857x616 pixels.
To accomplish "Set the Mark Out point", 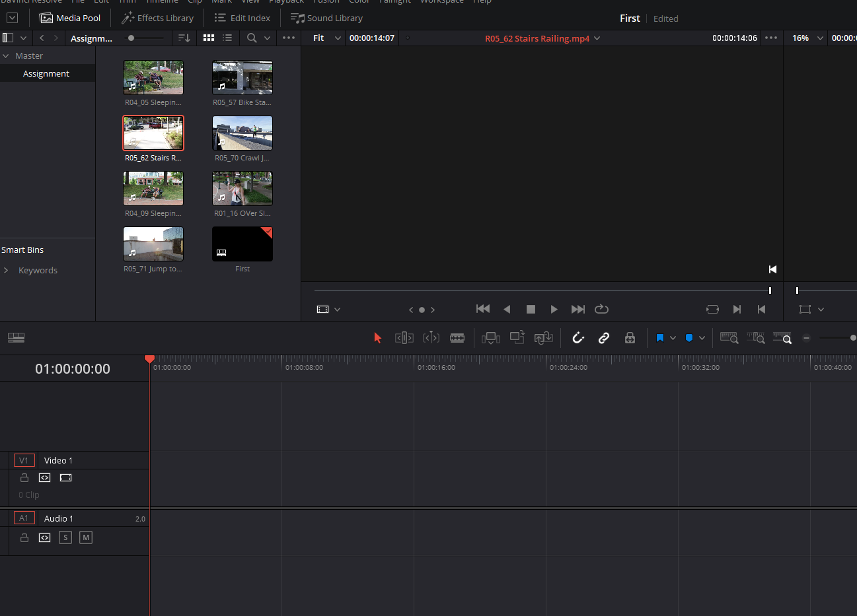I will point(761,309).
